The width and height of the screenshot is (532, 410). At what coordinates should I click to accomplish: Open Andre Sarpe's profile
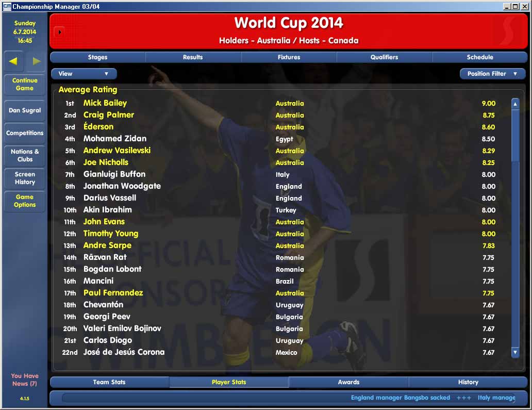coord(108,245)
